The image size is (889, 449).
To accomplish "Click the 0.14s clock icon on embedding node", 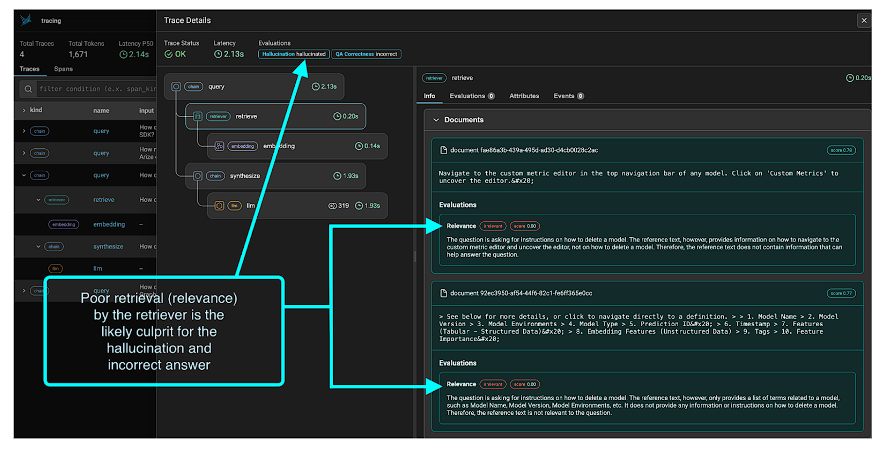I will point(359,146).
